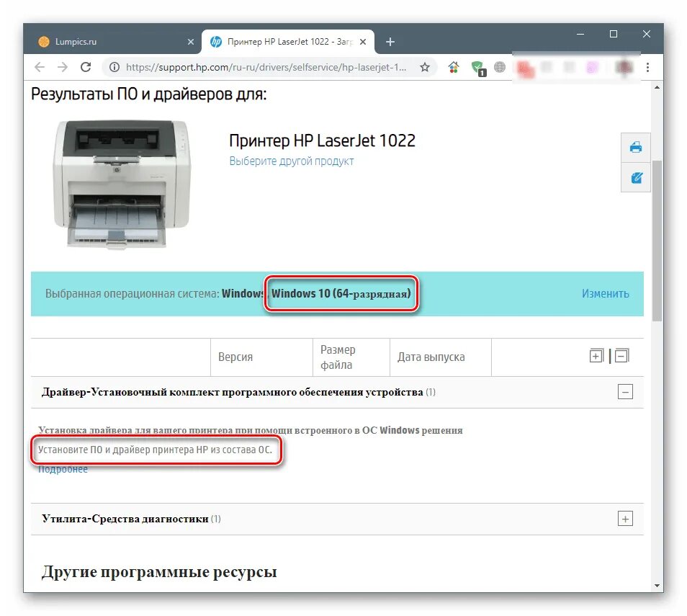Click the Другие программные ресурсы heading
Screen dimensions: 687x616
point(159,572)
